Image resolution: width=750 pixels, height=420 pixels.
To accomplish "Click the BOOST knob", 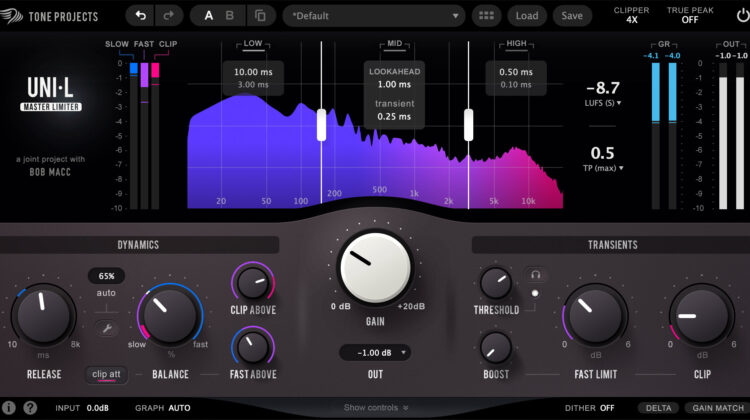I will (496, 348).
